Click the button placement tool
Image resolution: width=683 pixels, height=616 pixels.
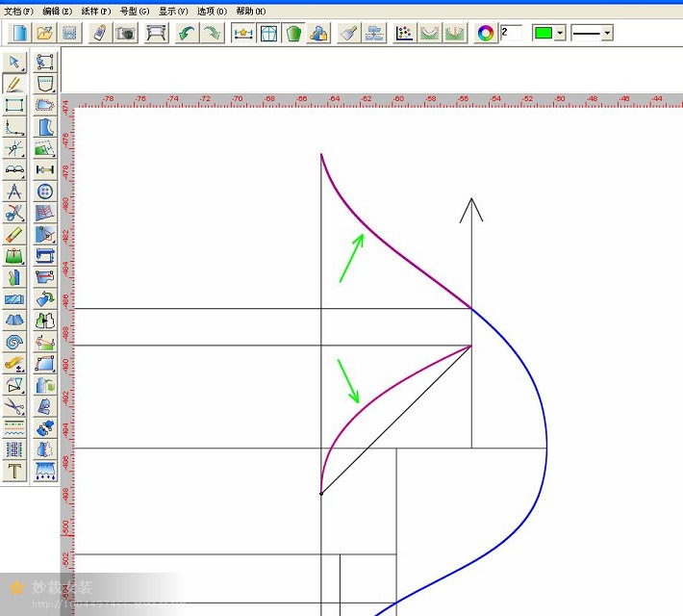pos(44,192)
